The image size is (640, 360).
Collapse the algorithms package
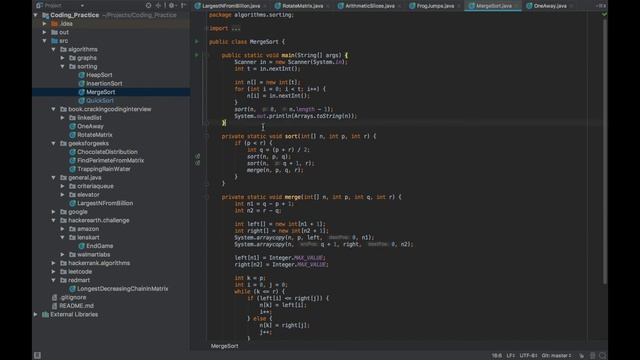tap(53, 49)
